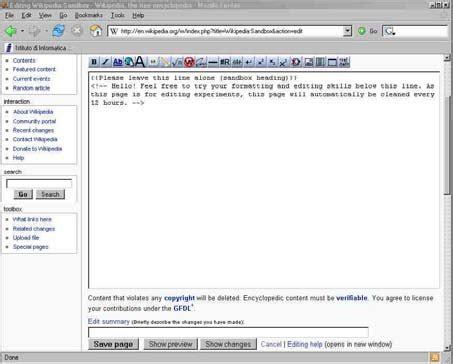This screenshot has width=453, height=364.
Task: Apply superscript icon in edit toolbar
Action: coord(261,62)
